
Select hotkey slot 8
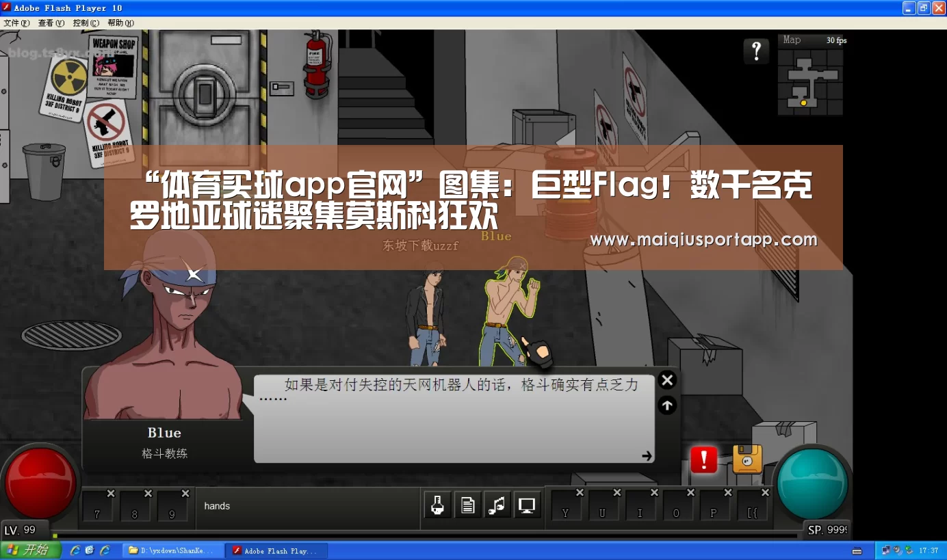[x=135, y=507]
